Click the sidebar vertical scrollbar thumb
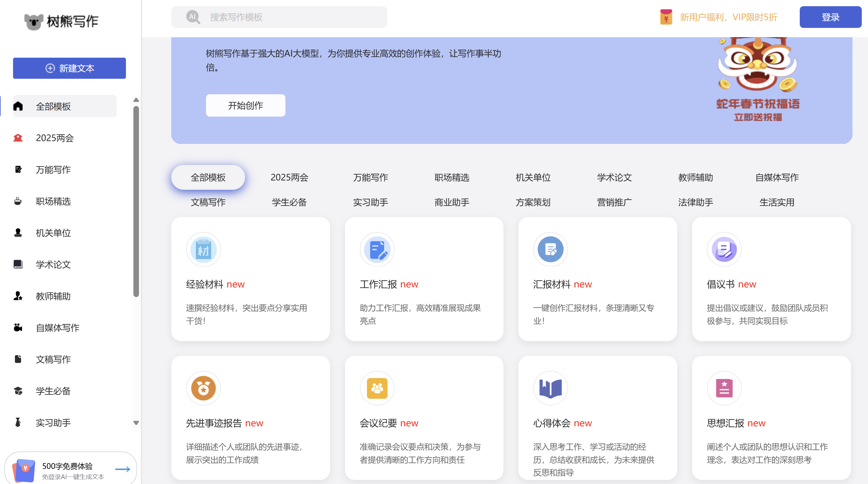Screen dimensions: 868x484 pyautogui.click(x=136, y=202)
